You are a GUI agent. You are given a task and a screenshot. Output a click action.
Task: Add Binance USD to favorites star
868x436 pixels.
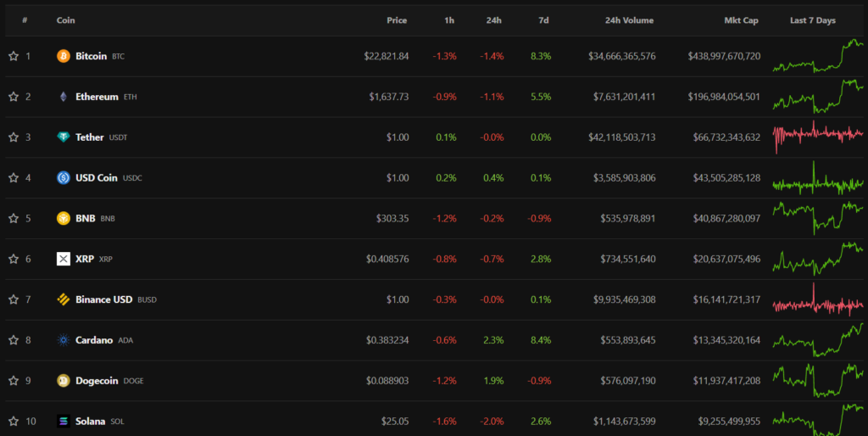(x=14, y=299)
